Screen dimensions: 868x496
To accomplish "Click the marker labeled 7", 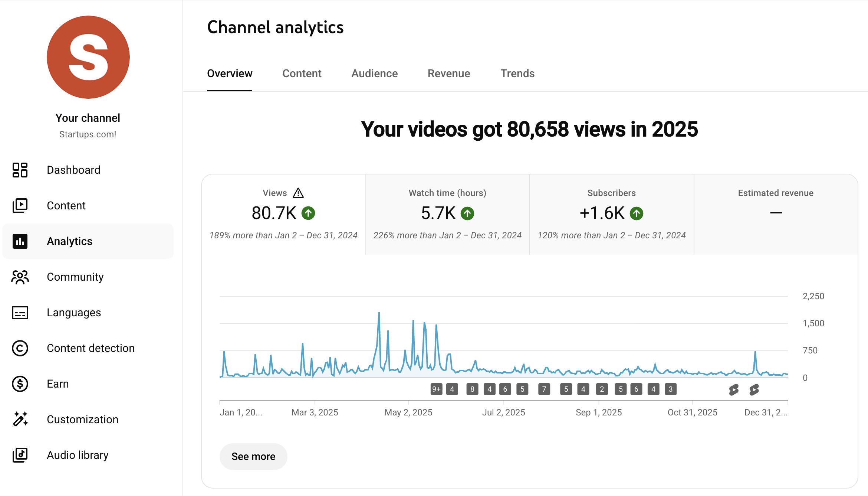I will point(544,389).
